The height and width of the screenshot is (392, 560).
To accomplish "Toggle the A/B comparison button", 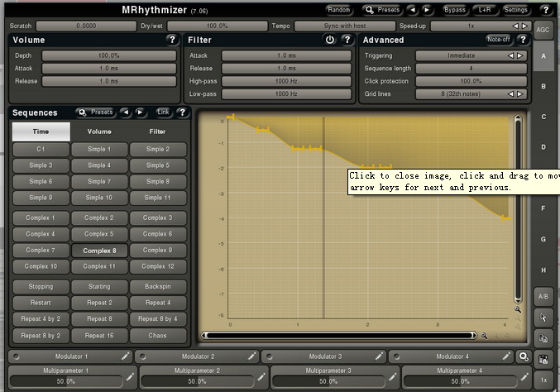I will (x=543, y=296).
